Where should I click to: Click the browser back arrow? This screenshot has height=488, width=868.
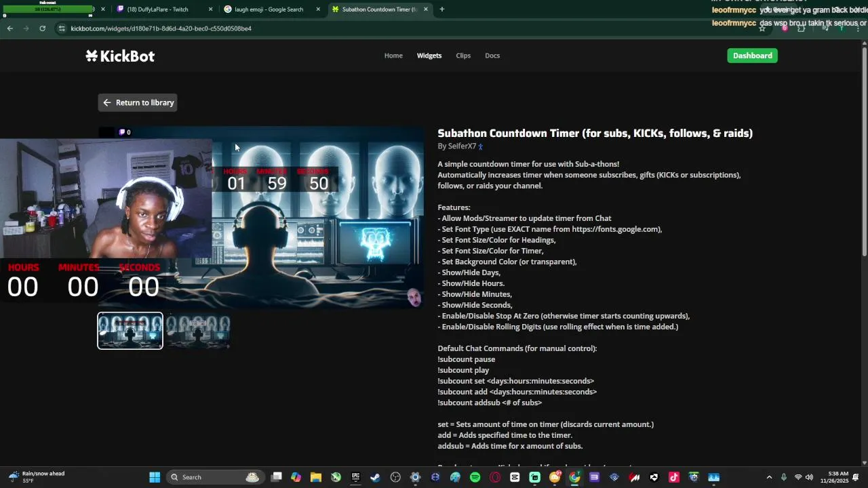click(x=9, y=28)
